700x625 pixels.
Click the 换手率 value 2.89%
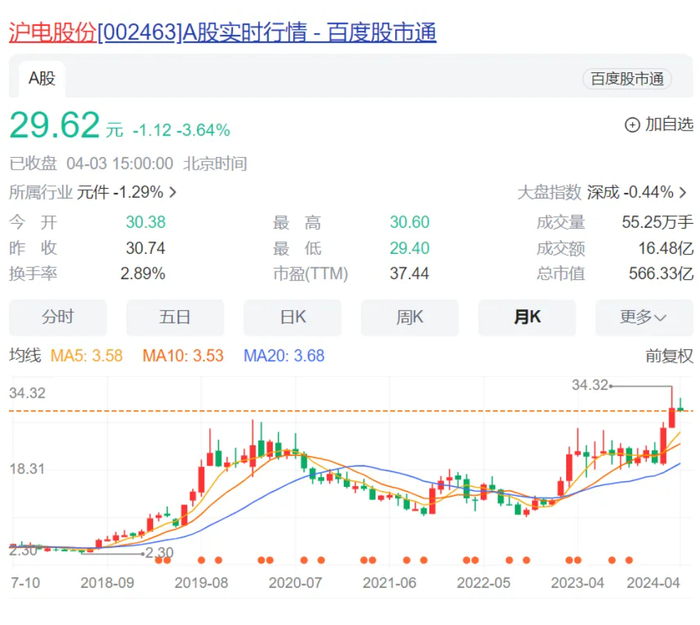pyautogui.click(x=143, y=273)
